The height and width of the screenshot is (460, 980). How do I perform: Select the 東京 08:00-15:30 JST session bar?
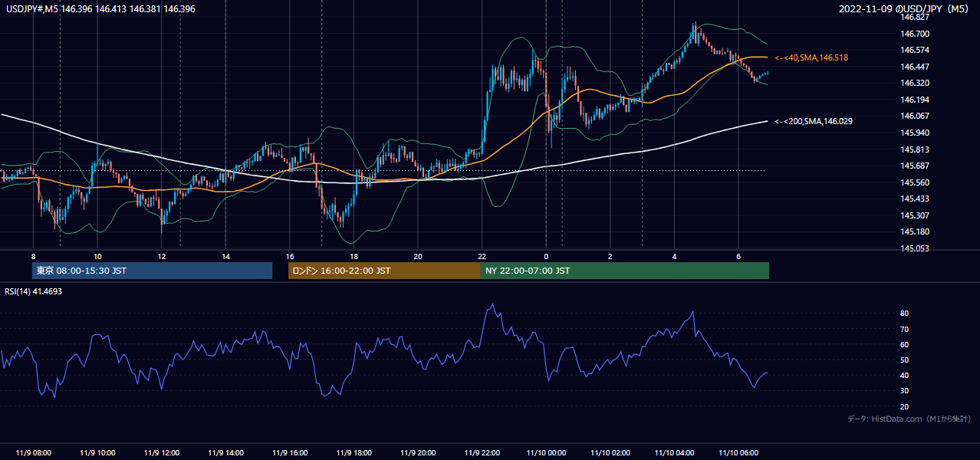click(x=152, y=271)
